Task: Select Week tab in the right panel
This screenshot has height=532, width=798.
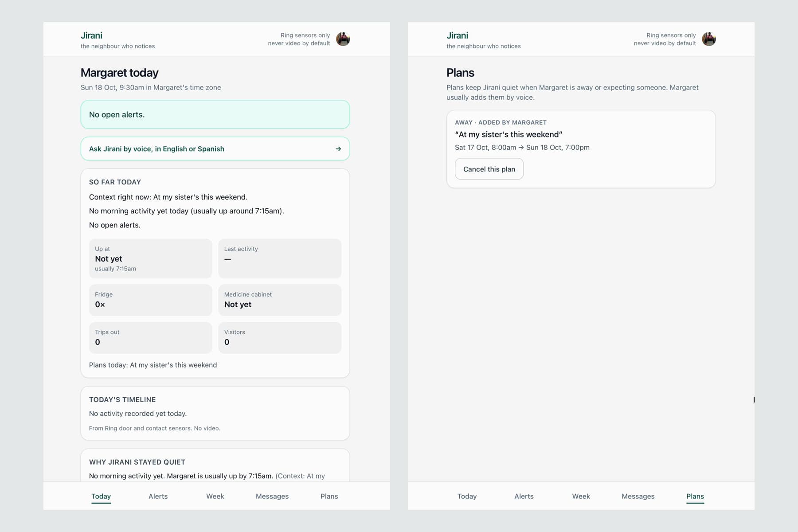Action: tap(581, 496)
